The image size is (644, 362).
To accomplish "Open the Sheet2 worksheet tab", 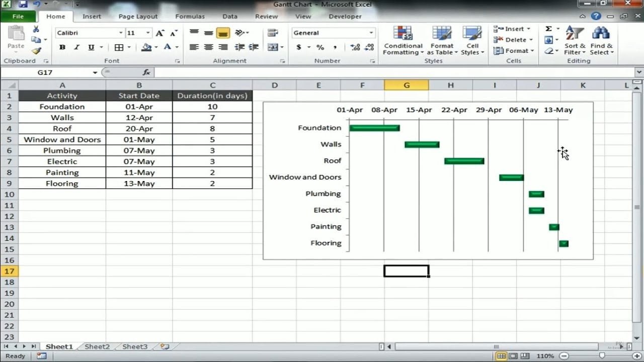I will tap(97, 346).
